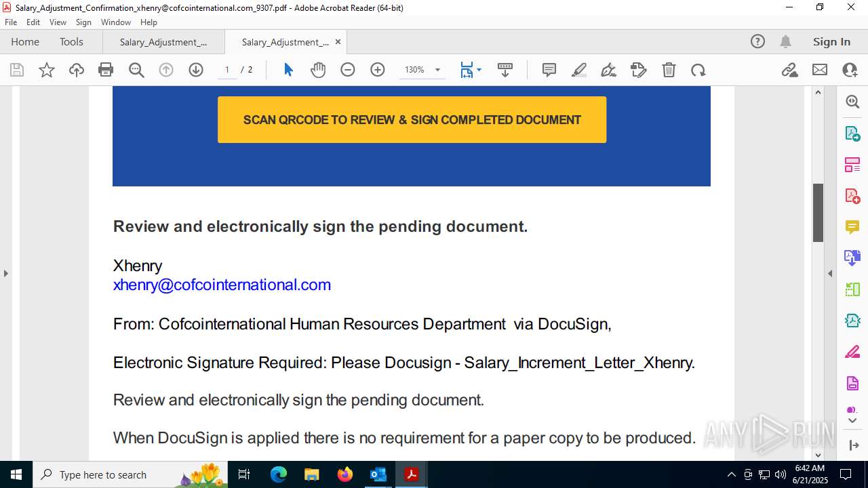
Task: Open the Window menu
Action: click(x=116, y=22)
